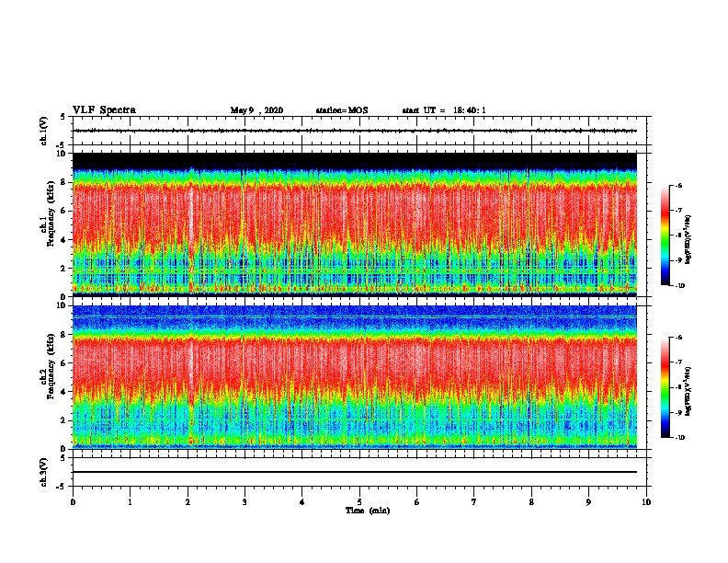Click time axis tick label "1"
Image resolution: width=728 pixels, height=563 pixels.
point(130,502)
